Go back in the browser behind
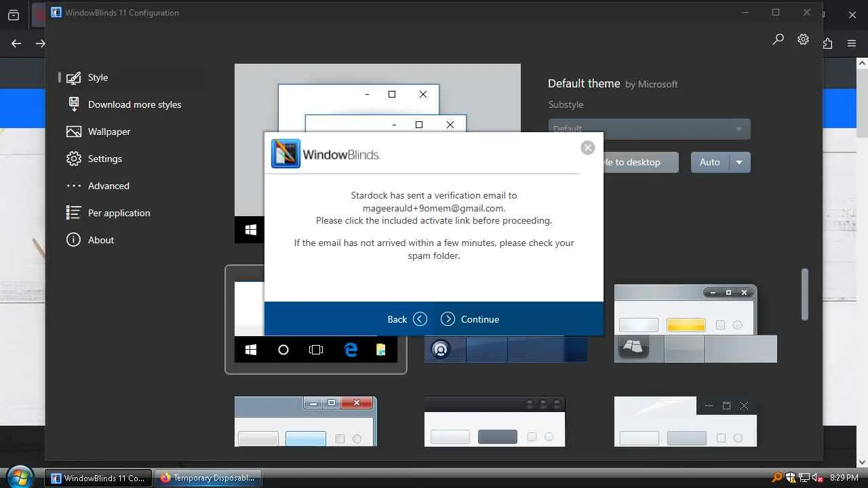Image resolution: width=868 pixels, height=488 pixels. coord(16,43)
